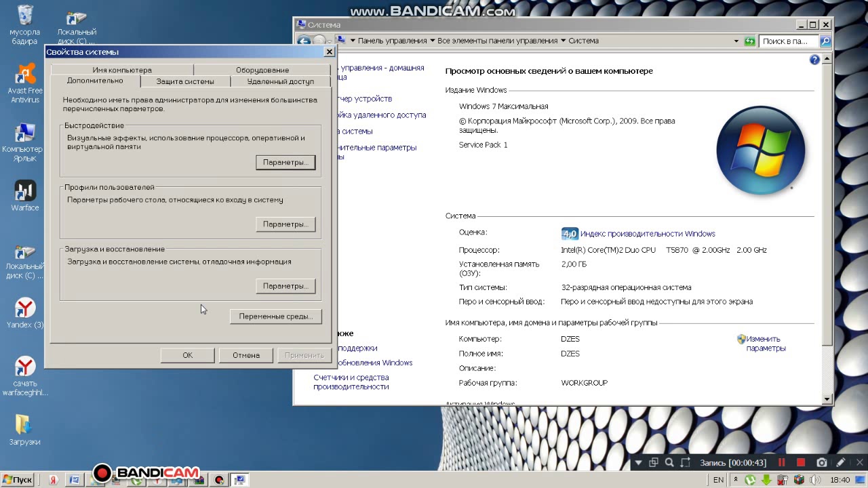Image resolution: width=868 pixels, height=488 pixels.
Task: Click the search magnifier in Система window
Action: pyautogui.click(x=825, y=41)
